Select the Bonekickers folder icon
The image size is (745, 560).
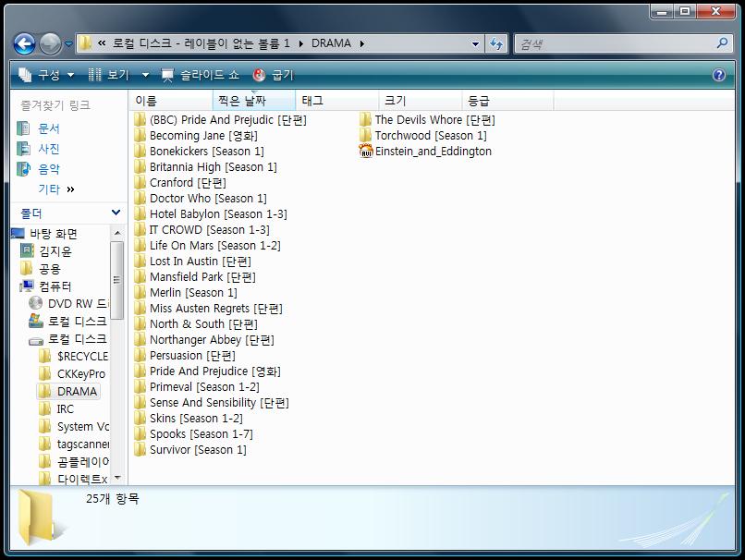[x=140, y=152]
